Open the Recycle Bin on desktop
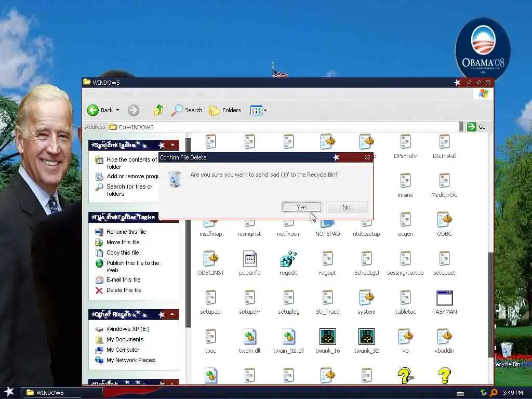The image size is (532, 399). (x=507, y=354)
